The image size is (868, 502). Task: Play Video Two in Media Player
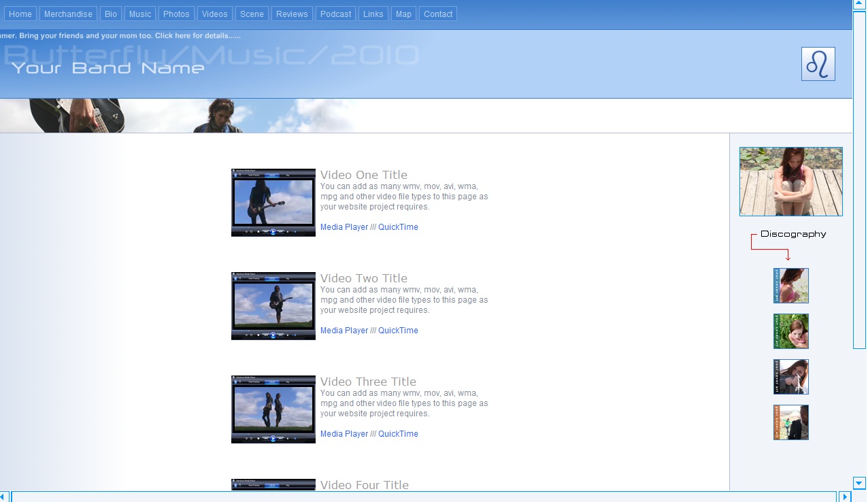pos(344,331)
